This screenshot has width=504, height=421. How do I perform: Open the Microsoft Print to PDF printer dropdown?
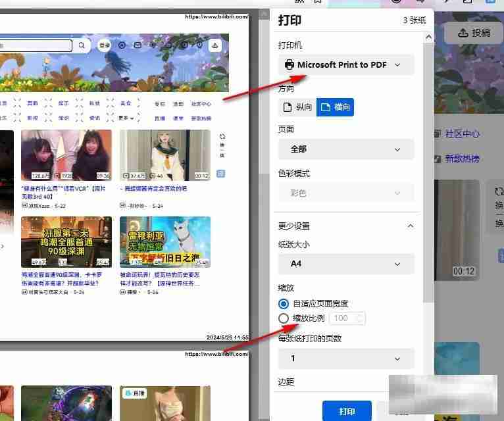click(x=346, y=64)
